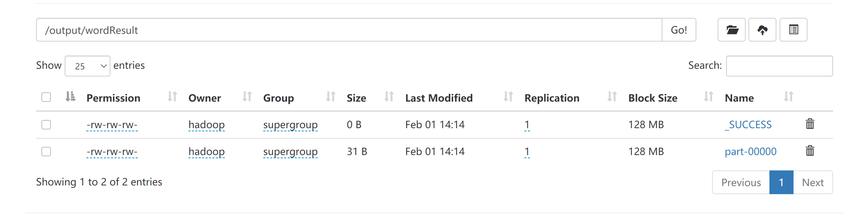
Task: Sort table by Size column arrows
Action: click(x=389, y=97)
